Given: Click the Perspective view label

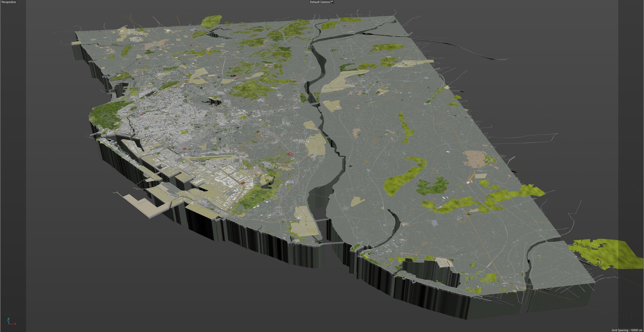Looking at the screenshot, I should click(9, 2).
